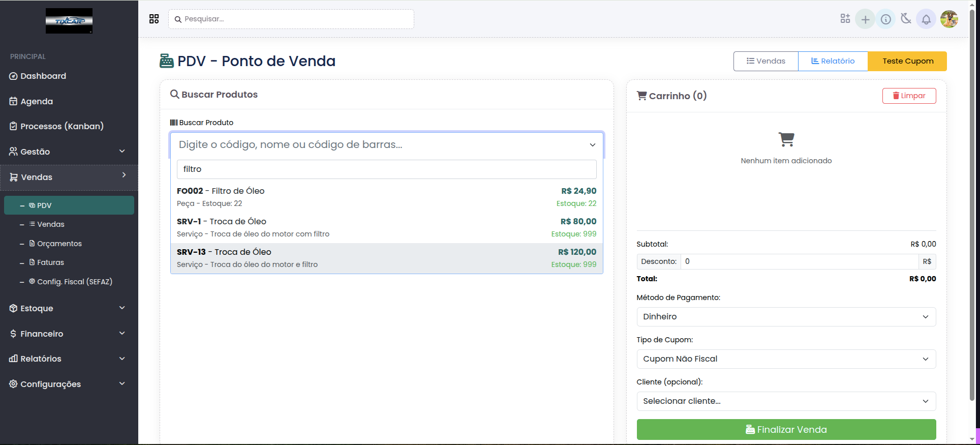Click the Dashboard gauge icon in sidebar

click(13, 76)
